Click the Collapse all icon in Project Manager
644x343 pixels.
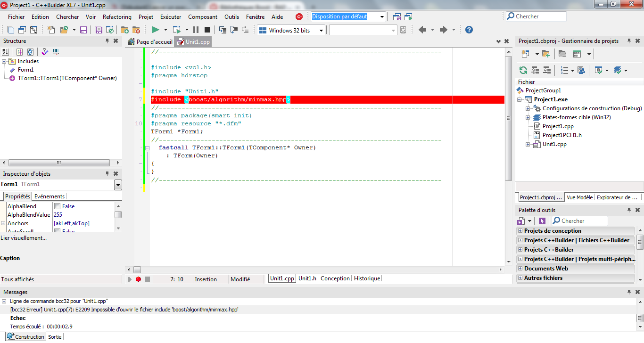[546, 70]
